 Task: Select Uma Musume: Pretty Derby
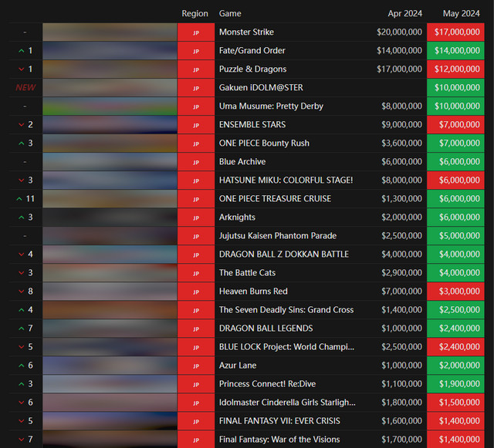tap(271, 106)
